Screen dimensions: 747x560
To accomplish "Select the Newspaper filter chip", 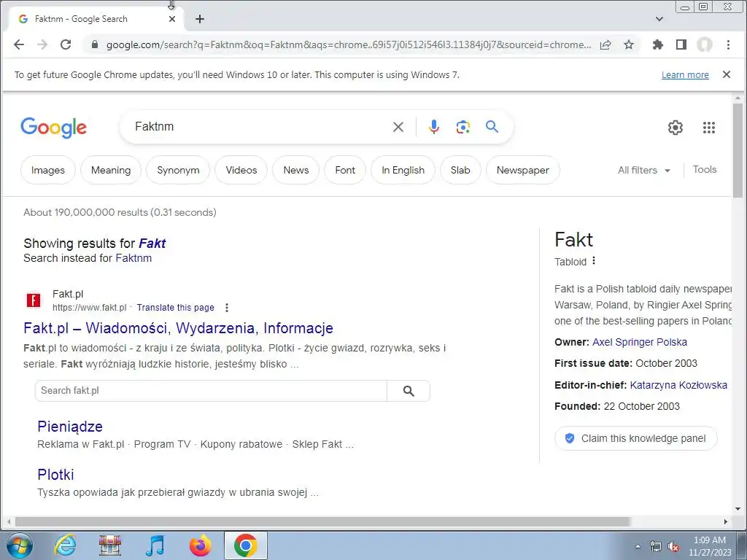I will click(x=522, y=170).
